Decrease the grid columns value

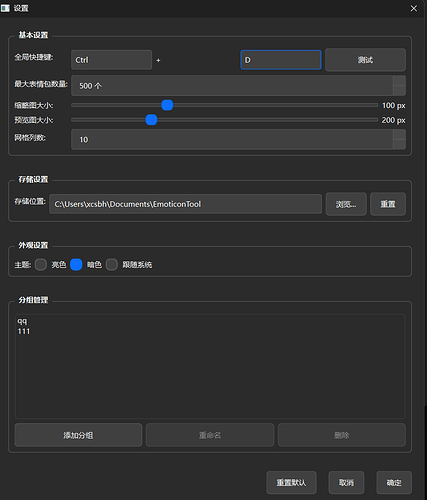(x=399, y=144)
